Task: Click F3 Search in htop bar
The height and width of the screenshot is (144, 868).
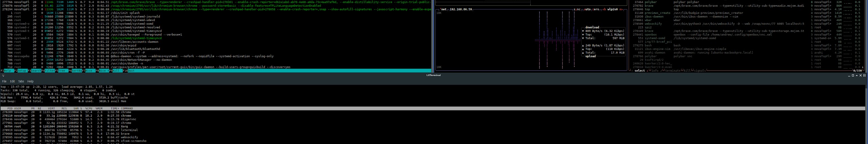Action: [36, 71]
